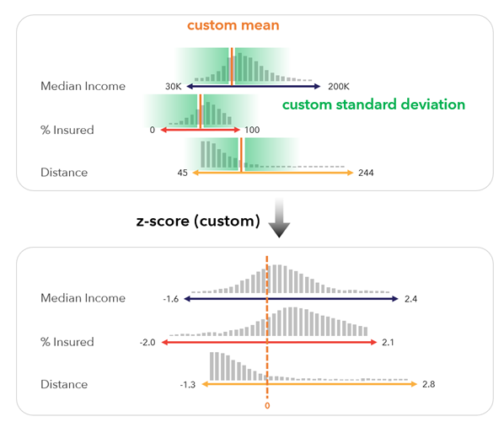Click the '244' maximum distance value
The width and height of the screenshot is (504, 427).
(366, 173)
